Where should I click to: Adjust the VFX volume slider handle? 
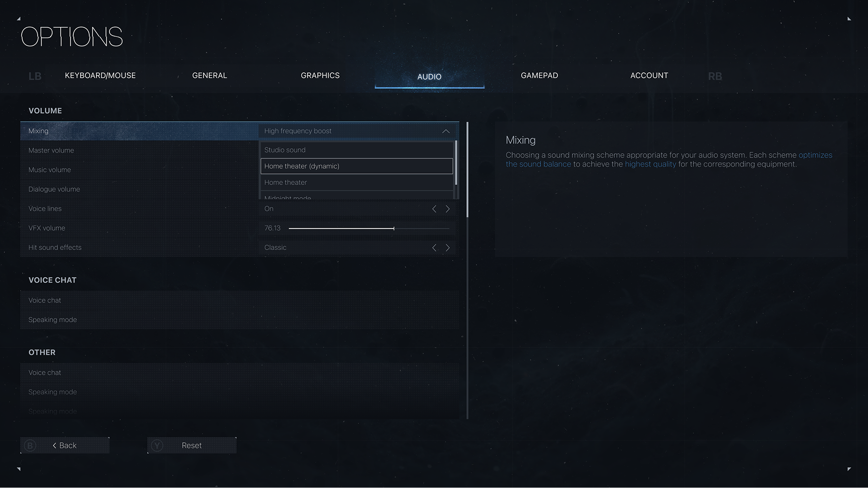(394, 228)
